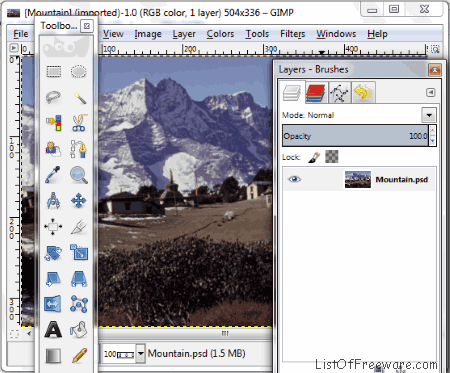Select the Scissors Select tool
The height and width of the screenshot is (373, 450).
pos(79,123)
